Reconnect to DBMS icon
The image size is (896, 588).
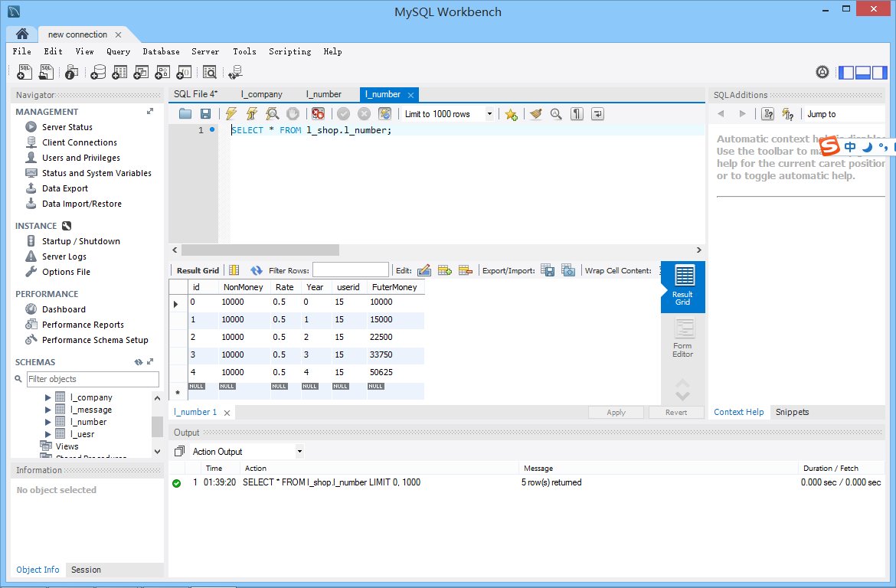click(x=235, y=72)
